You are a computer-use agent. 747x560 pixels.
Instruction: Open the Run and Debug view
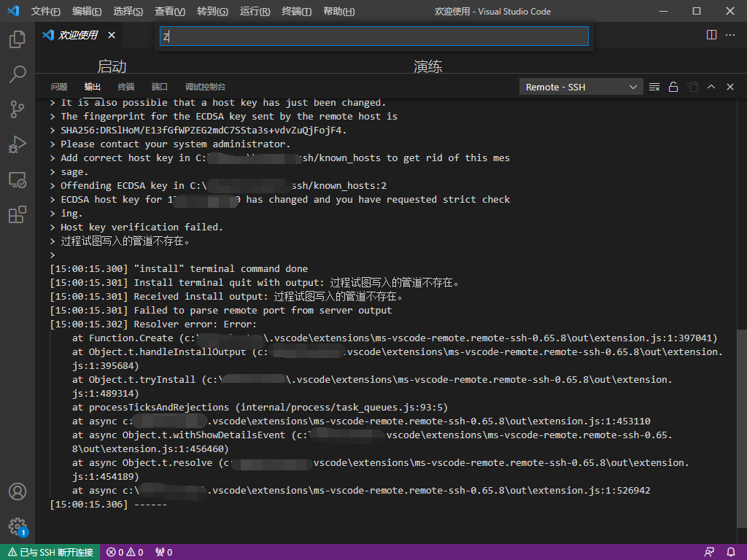click(x=18, y=145)
